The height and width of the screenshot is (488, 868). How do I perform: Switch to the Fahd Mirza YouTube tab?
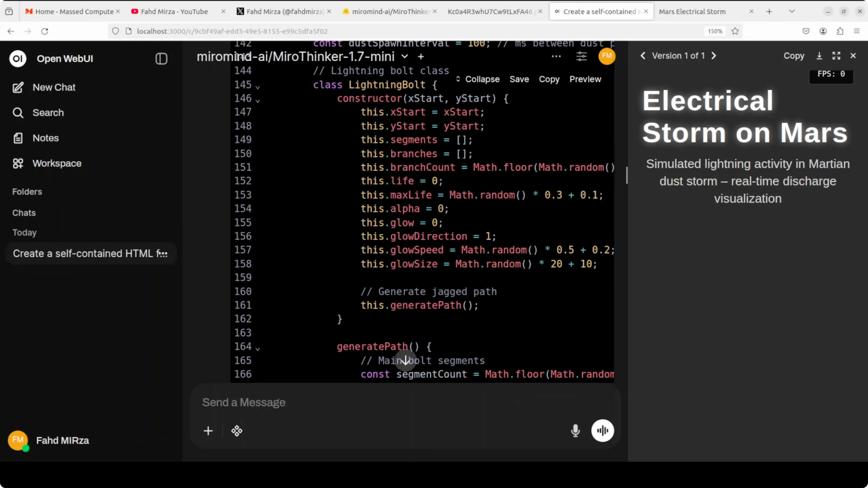pos(174,11)
